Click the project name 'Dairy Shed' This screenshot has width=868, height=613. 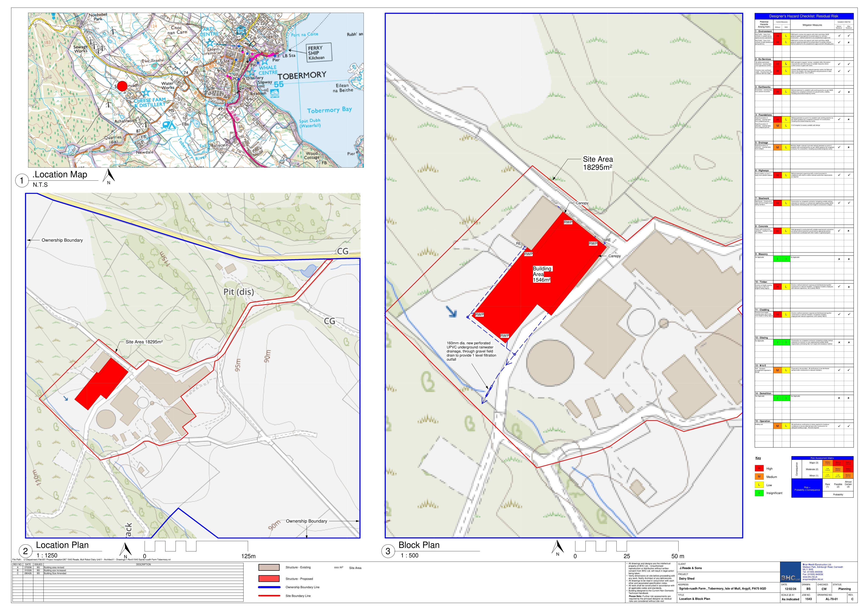(x=687, y=579)
